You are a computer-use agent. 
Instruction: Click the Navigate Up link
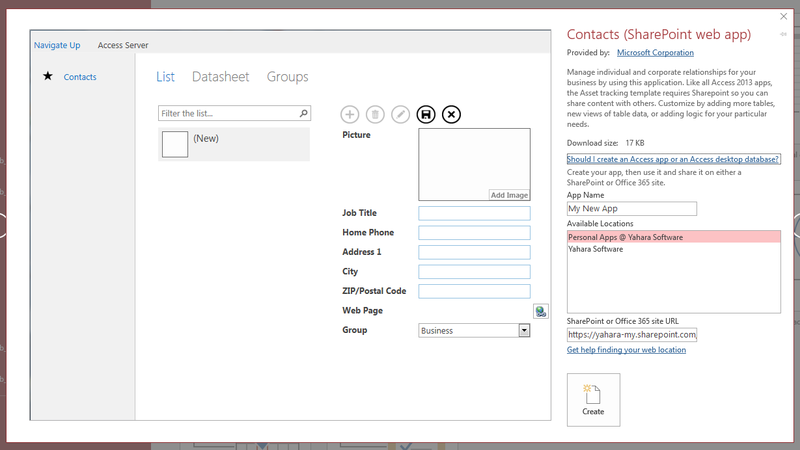(x=57, y=45)
